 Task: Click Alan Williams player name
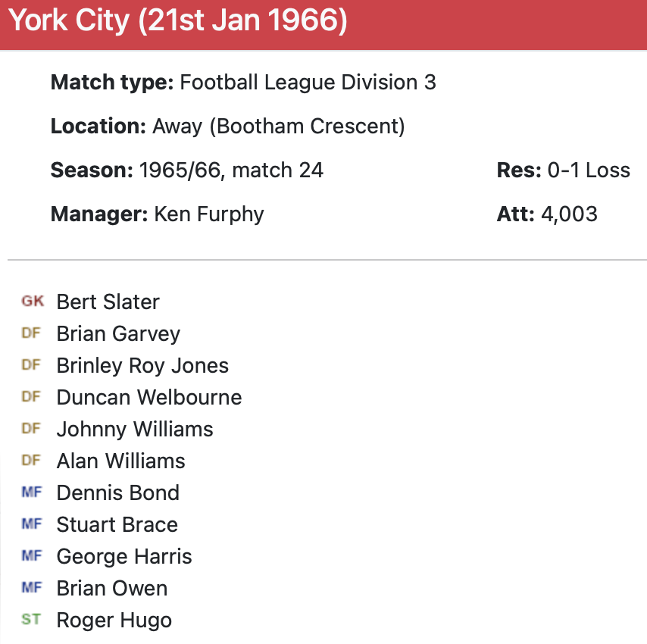point(120,461)
